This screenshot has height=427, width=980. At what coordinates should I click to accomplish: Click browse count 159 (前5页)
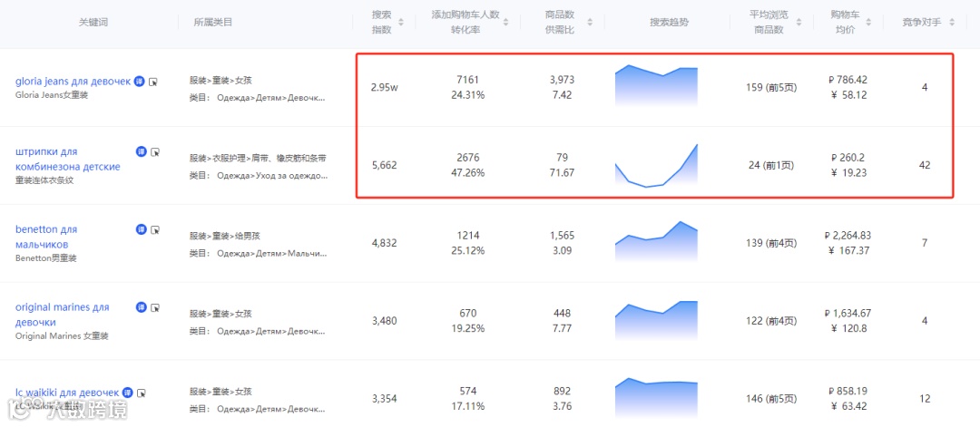[x=771, y=87]
